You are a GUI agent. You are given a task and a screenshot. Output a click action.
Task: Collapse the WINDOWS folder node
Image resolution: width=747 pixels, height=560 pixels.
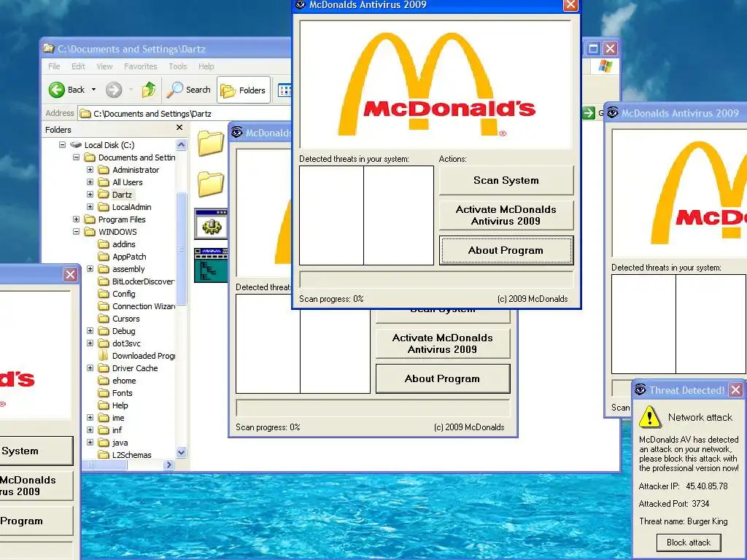(x=76, y=231)
